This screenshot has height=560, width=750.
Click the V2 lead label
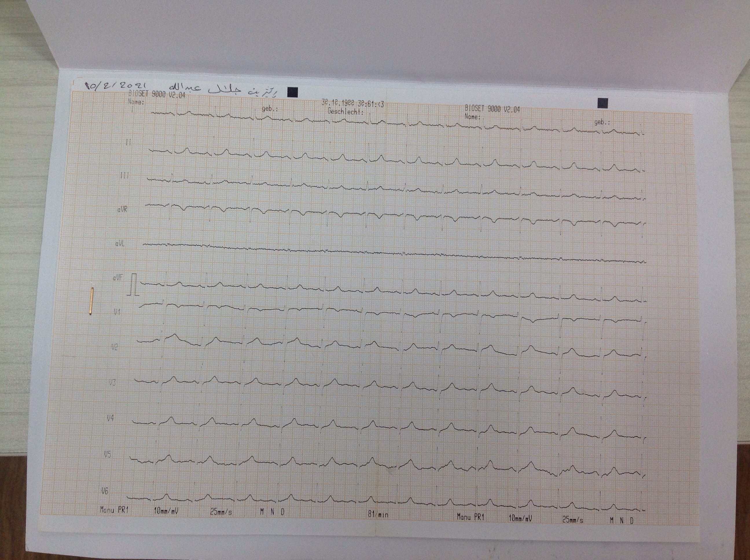pos(115,347)
